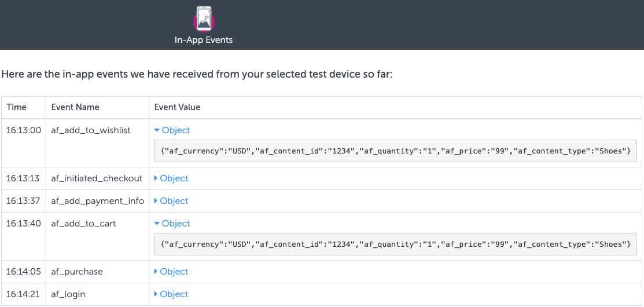Expand the af_purchase Object value

(x=171, y=272)
